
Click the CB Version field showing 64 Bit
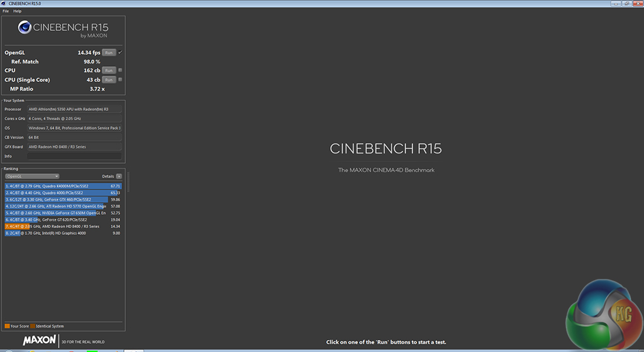[x=74, y=137]
